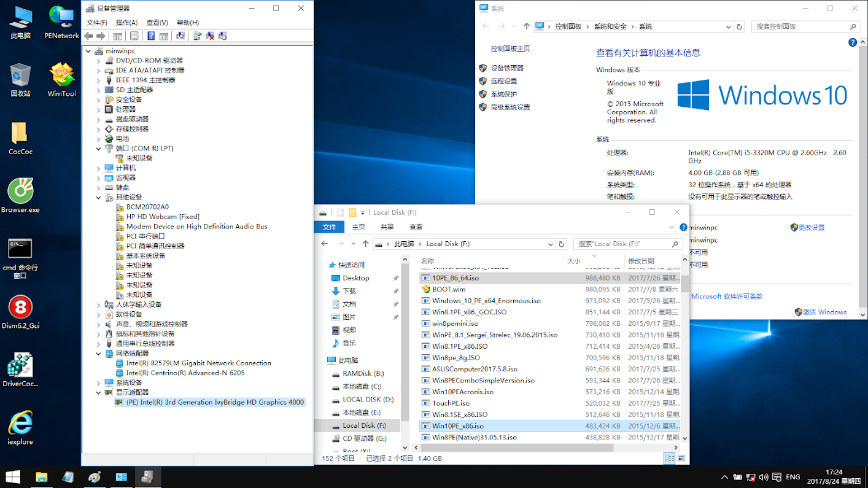Expand the Explorer ribbon with the chevron
Image resolution: width=868 pixels, height=488 pixels.
click(x=670, y=227)
